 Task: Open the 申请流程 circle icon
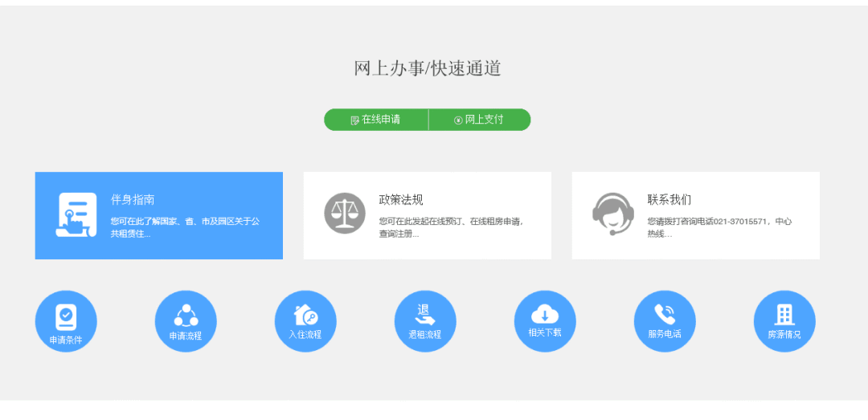(x=186, y=321)
